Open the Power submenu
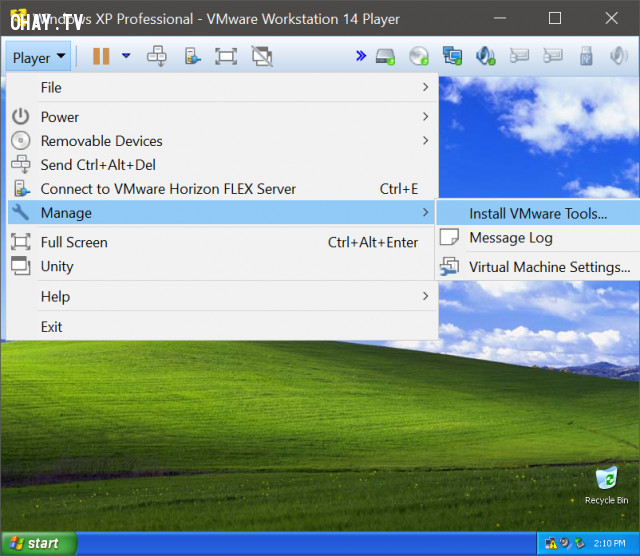The image size is (640, 556). pyautogui.click(x=222, y=117)
